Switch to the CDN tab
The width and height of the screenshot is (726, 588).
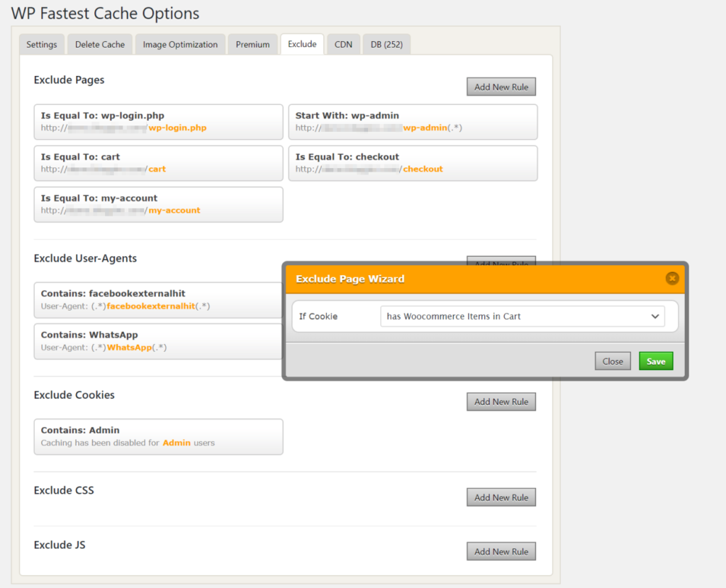click(343, 44)
